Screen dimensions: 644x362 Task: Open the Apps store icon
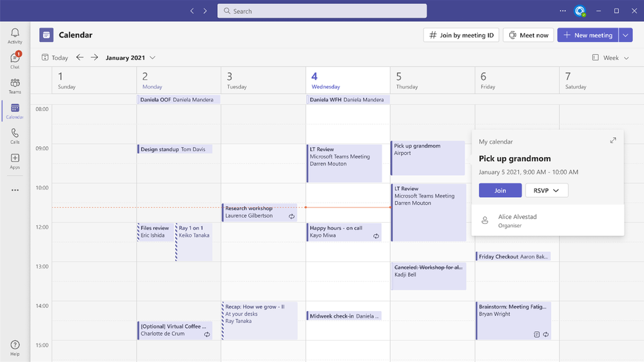coord(15,161)
